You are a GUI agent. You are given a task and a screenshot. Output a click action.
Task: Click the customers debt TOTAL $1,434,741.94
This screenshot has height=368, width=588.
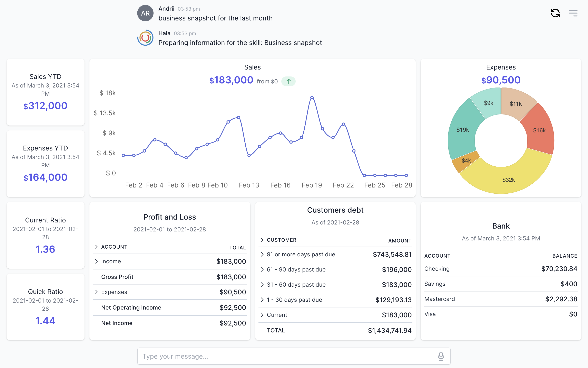(390, 330)
